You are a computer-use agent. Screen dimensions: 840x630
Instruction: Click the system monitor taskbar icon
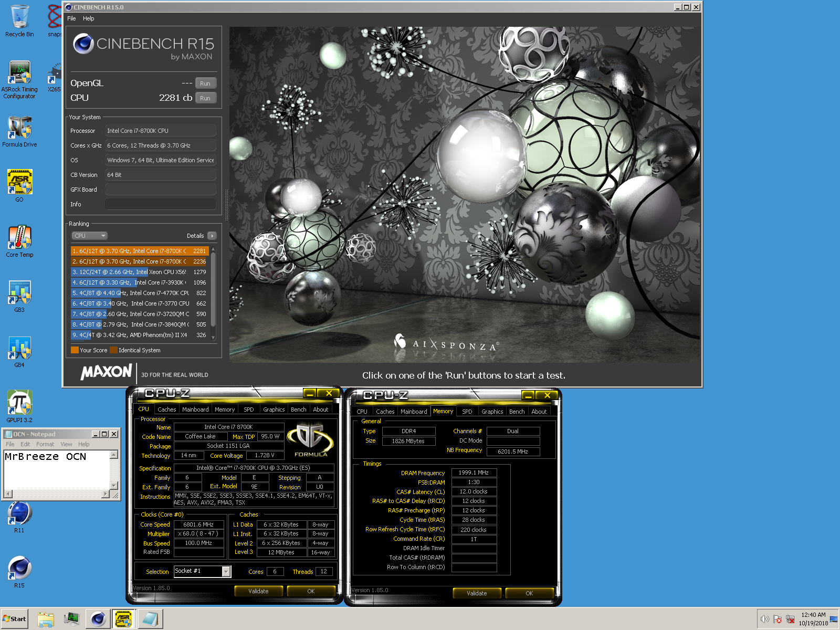(71, 619)
